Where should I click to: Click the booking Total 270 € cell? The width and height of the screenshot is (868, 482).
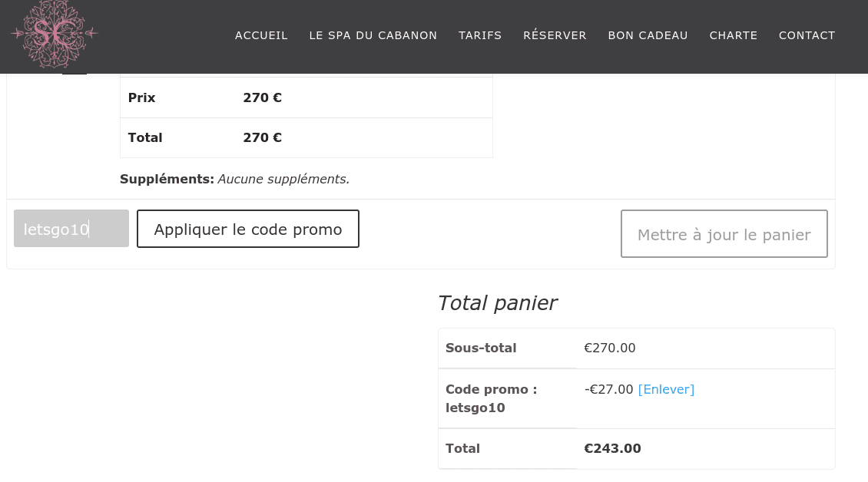coord(263,138)
